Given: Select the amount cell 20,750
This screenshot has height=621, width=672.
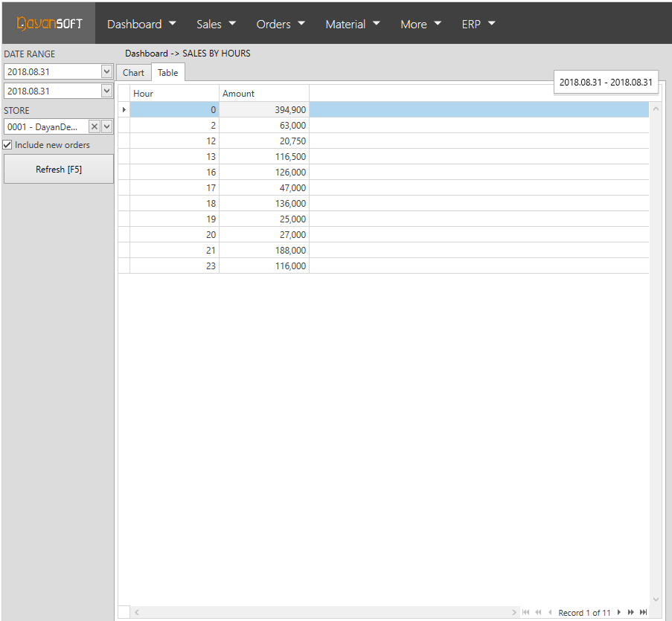Looking at the screenshot, I should tap(264, 141).
